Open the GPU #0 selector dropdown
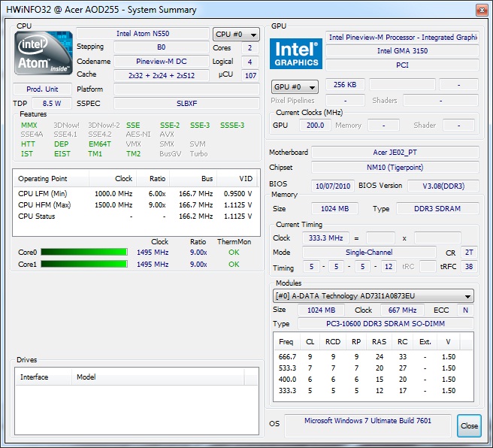 295,86
